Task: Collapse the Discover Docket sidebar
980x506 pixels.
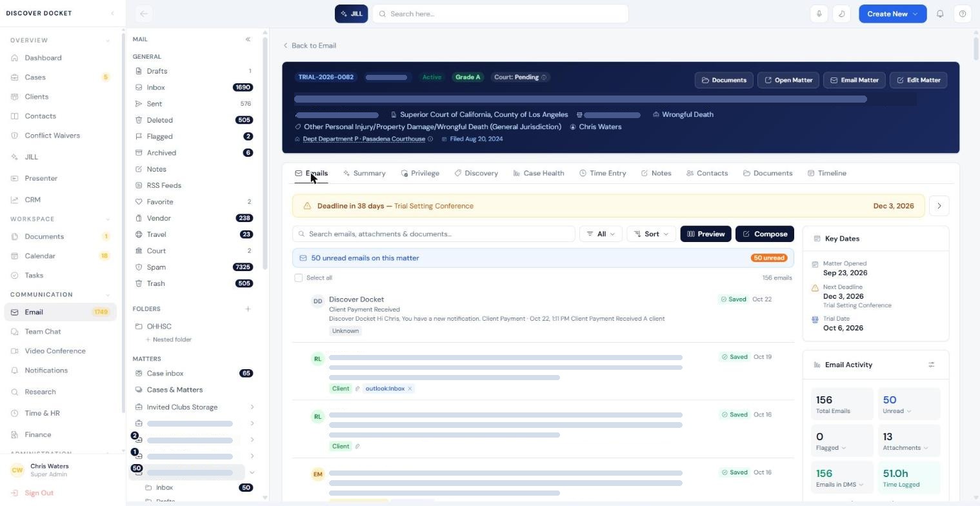Action: tap(112, 14)
